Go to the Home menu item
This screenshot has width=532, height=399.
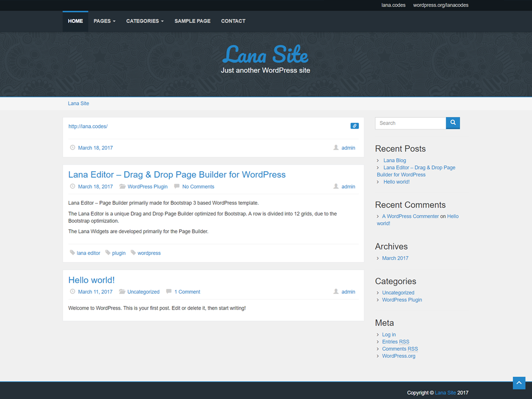pos(75,21)
